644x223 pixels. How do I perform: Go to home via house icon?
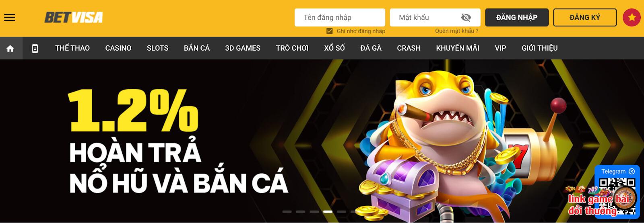[10, 49]
